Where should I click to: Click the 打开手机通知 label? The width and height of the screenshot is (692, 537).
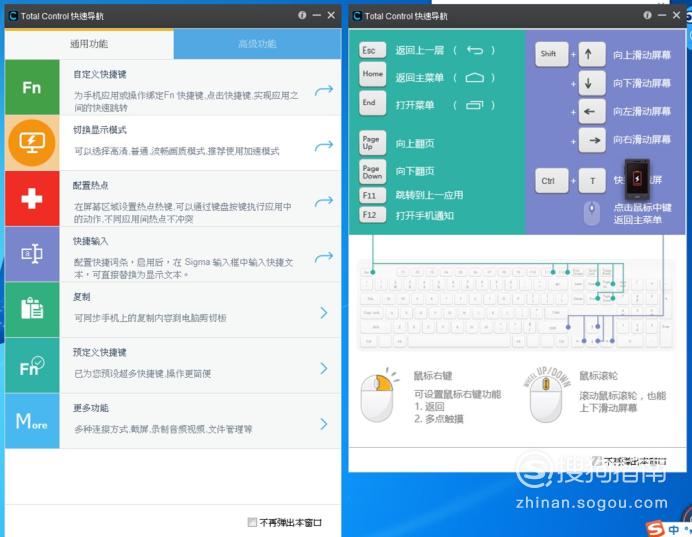(x=425, y=215)
